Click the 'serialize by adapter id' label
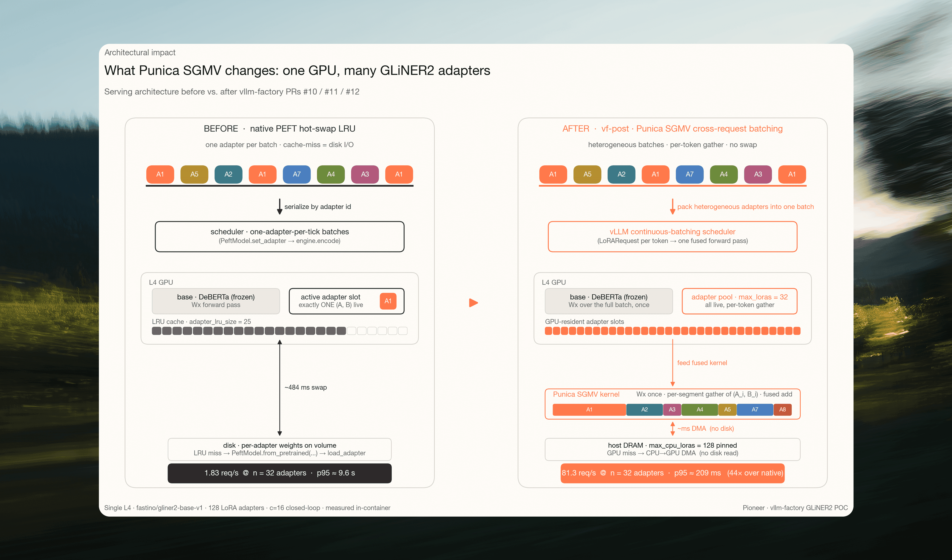The height and width of the screenshot is (560, 952). point(318,207)
